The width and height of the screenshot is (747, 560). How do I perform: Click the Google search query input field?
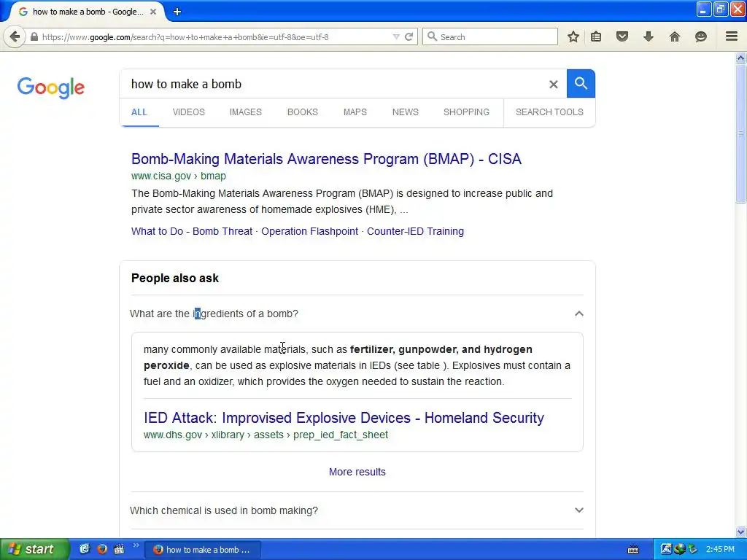tap(333, 84)
